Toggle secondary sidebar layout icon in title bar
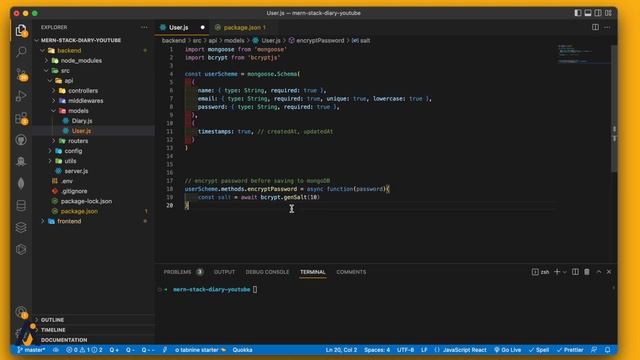The width and height of the screenshot is (640, 360). click(598, 13)
